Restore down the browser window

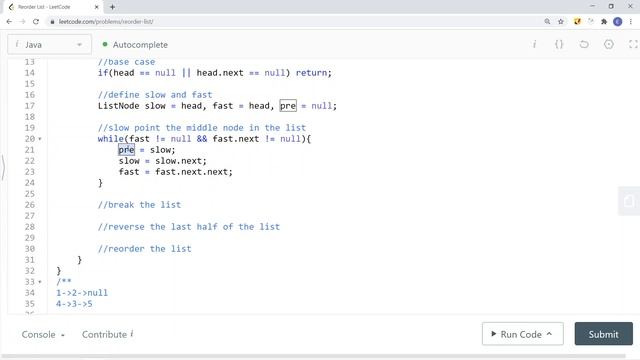pyautogui.click(x=611, y=6)
